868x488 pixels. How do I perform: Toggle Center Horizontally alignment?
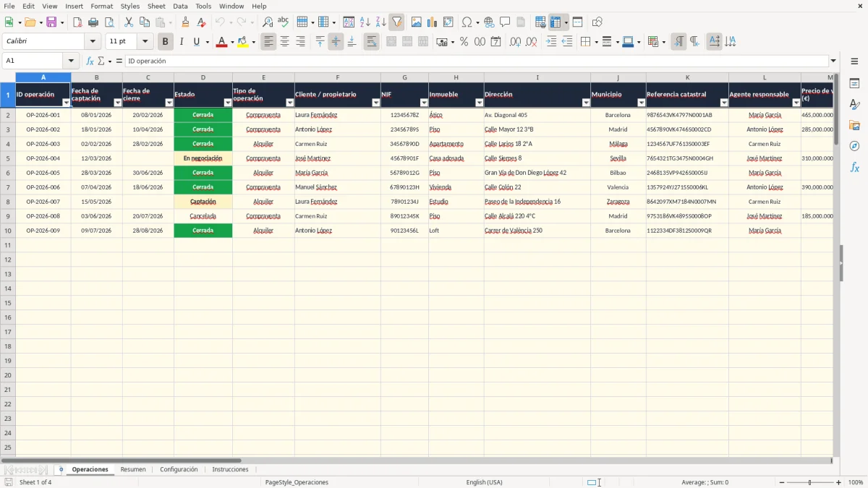click(x=285, y=42)
